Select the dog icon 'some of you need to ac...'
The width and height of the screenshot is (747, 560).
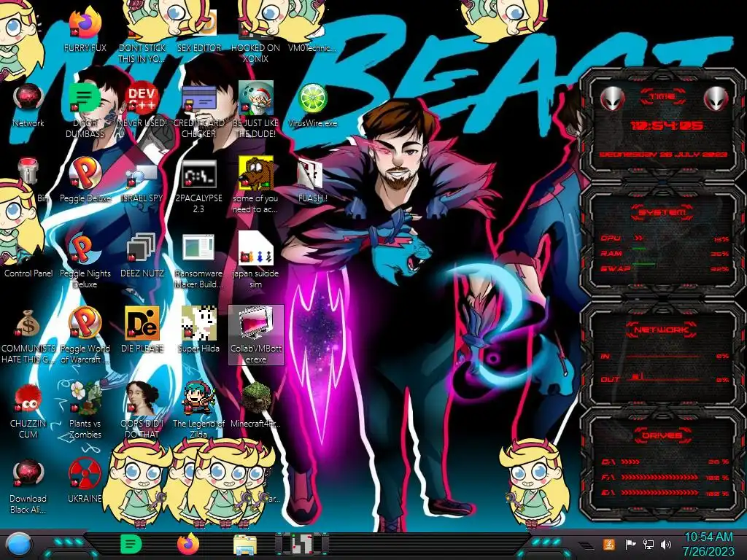(x=255, y=173)
